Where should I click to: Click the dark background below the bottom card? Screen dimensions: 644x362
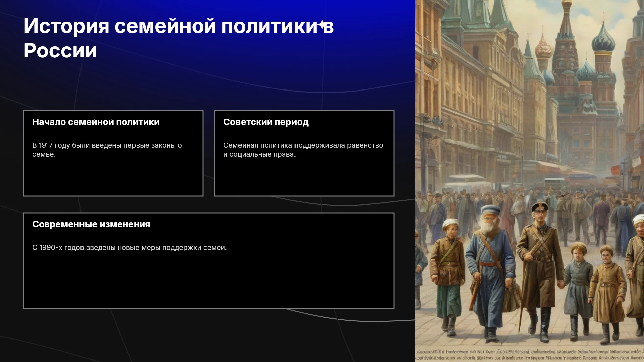coord(208,335)
